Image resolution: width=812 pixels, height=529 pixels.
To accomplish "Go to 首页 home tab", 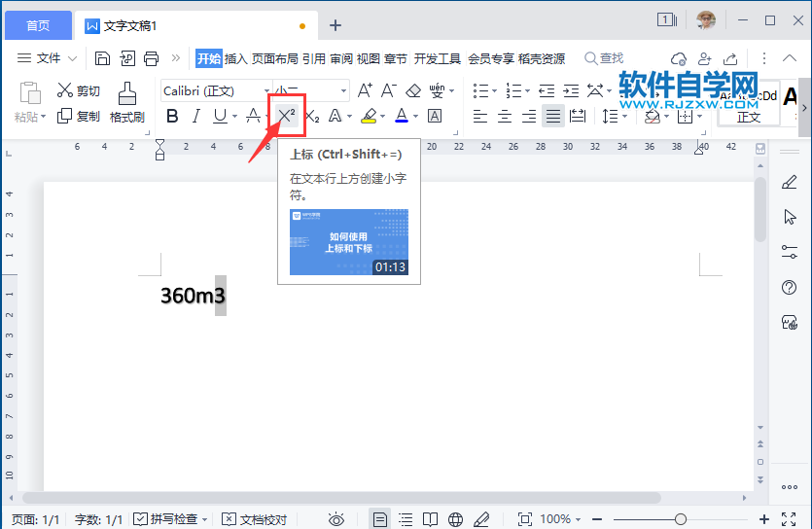I will (38, 25).
